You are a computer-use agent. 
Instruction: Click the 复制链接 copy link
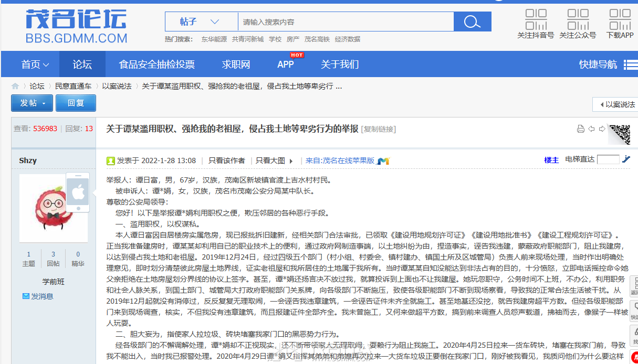point(378,129)
